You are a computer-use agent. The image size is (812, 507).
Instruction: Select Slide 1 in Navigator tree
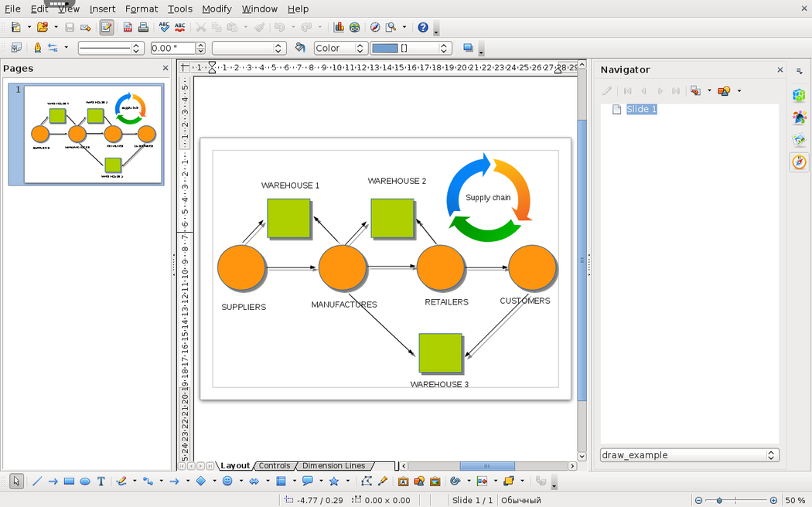(641, 109)
